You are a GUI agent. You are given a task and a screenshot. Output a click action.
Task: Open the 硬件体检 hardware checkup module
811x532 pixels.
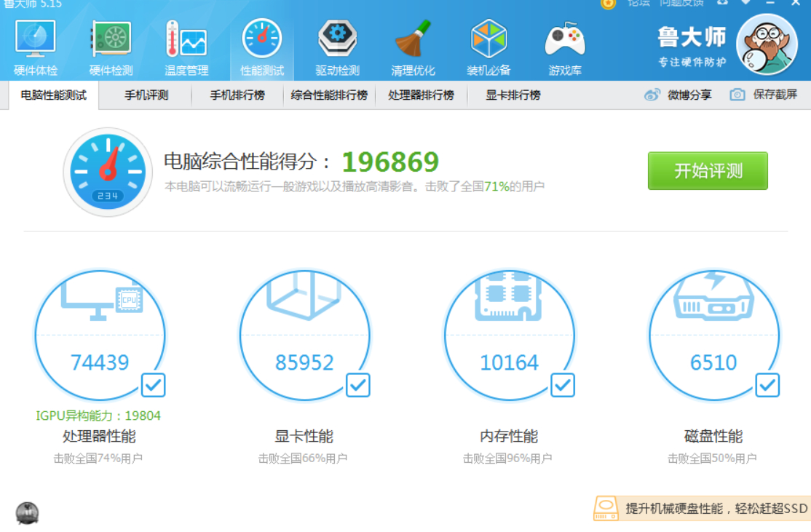tap(35, 48)
